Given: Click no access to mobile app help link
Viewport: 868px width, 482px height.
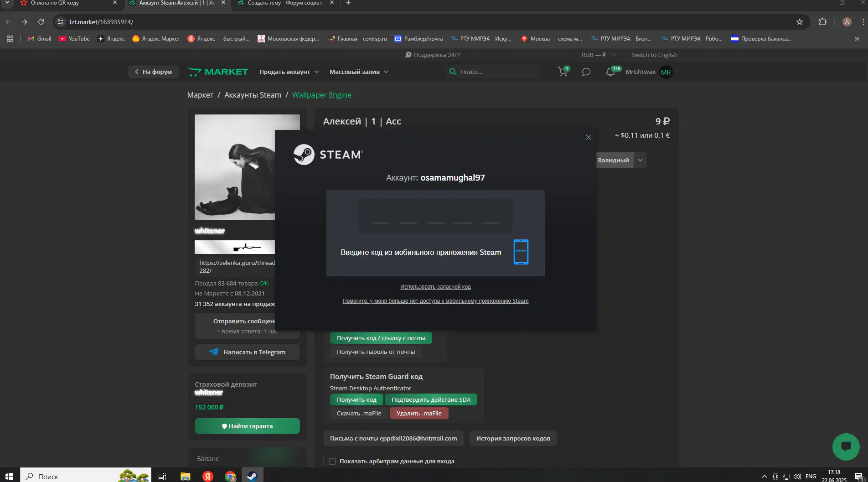Looking at the screenshot, I should coord(435,301).
